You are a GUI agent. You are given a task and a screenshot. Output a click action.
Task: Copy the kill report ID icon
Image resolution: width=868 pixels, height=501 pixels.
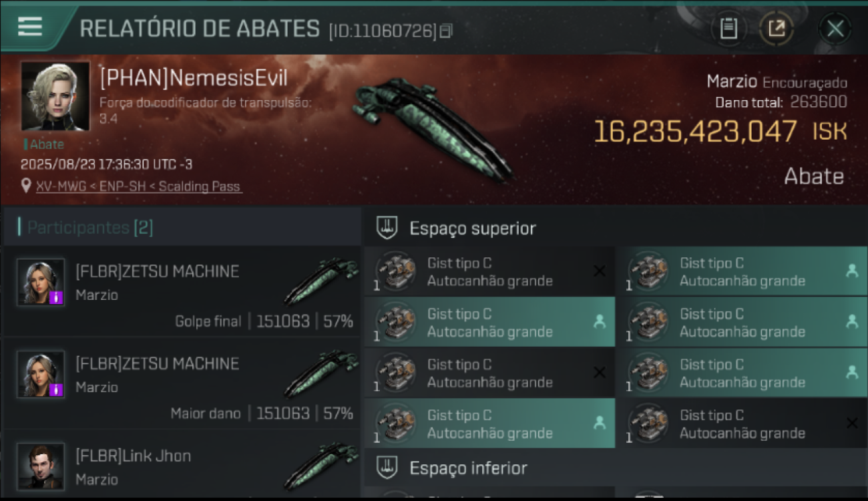coord(446,30)
